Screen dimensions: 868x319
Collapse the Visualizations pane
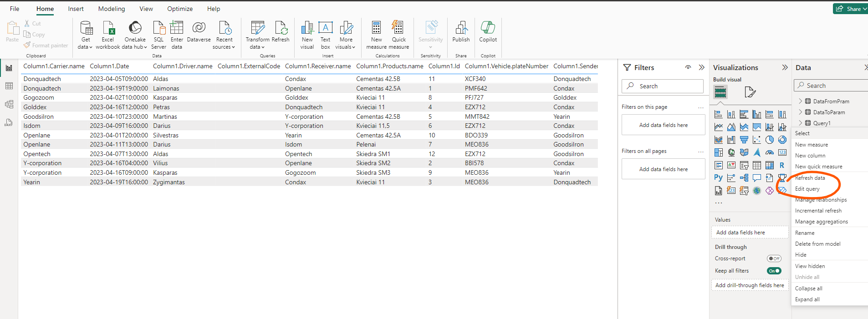click(x=785, y=67)
